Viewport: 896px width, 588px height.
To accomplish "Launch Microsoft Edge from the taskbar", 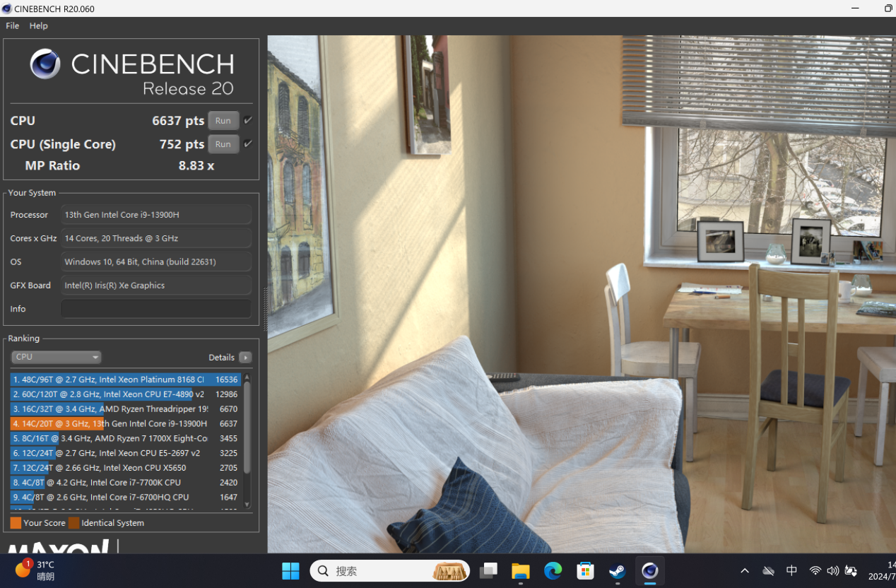I will [553, 571].
